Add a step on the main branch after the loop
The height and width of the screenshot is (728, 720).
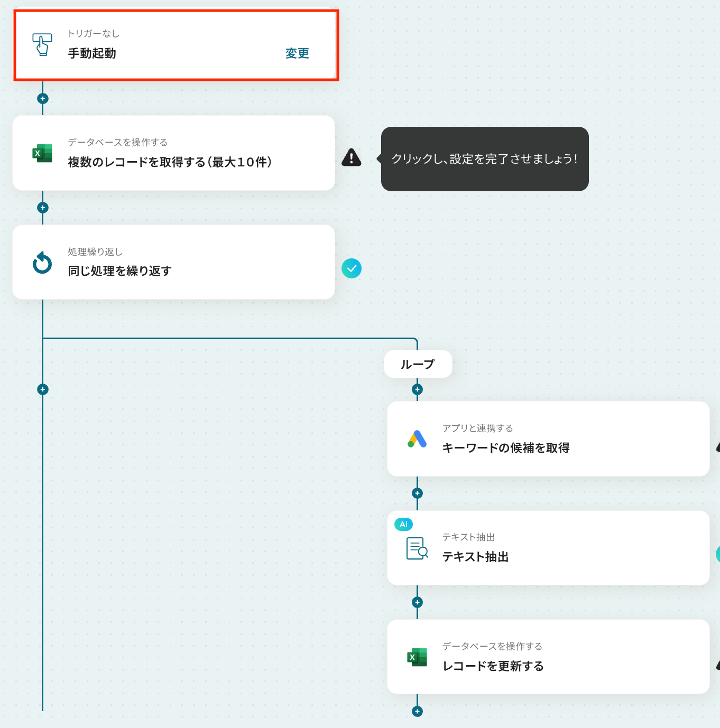click(x=43, y=389)
